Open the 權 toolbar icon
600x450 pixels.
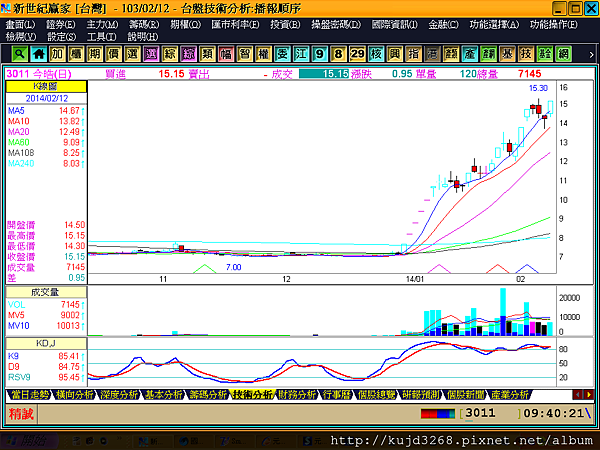[x=263, y=54]
